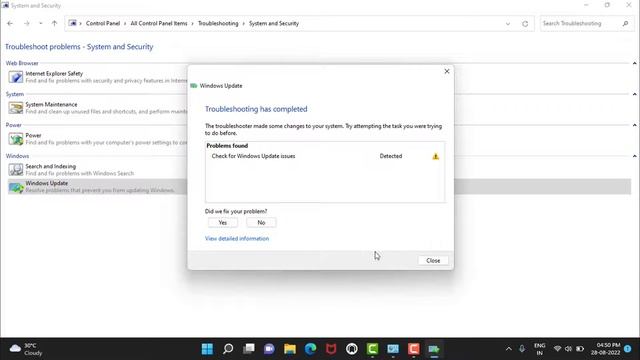Show hidden tray icons chevron
Screen dimensions: 640x360
tap(509, 349)
